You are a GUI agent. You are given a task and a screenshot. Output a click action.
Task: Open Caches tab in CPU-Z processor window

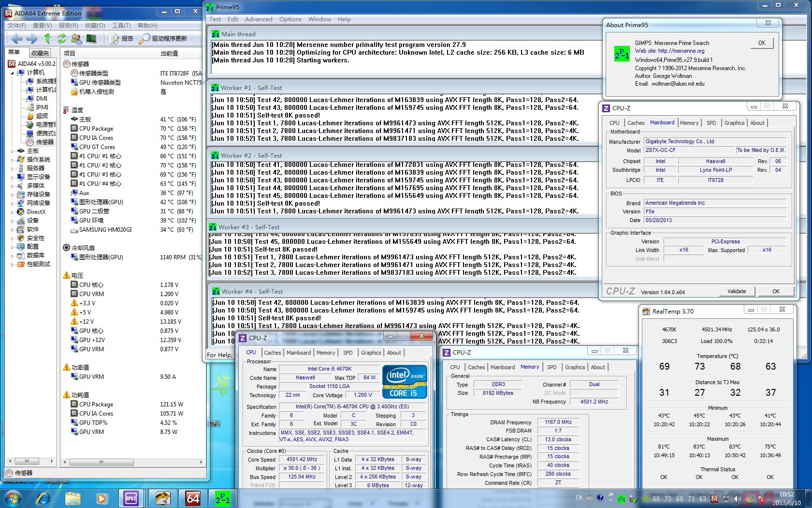272,353
